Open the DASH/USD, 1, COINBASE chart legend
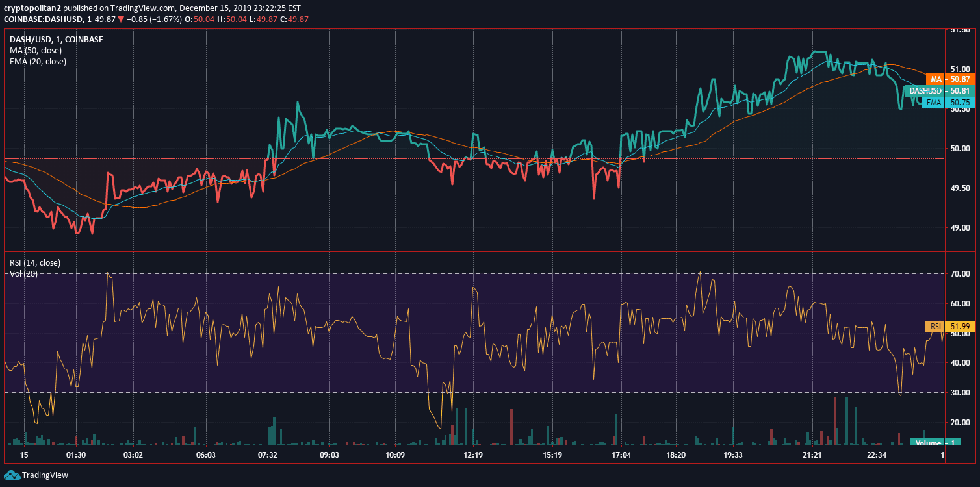 (56, 39)
